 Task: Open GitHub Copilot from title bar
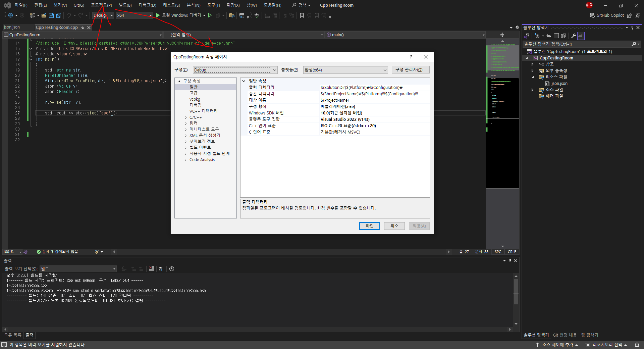(x=607, y=15)
